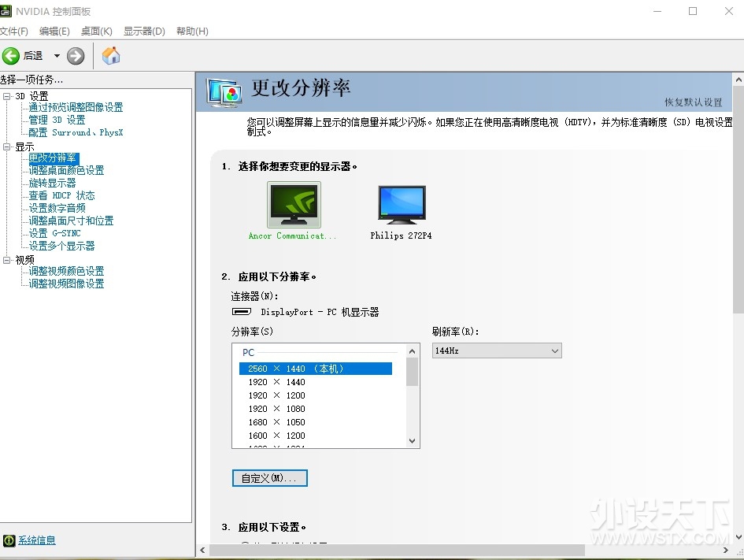Select the Philips 272P4 display icon
This screenshot has height=560, width=744.
pos(402,205)
